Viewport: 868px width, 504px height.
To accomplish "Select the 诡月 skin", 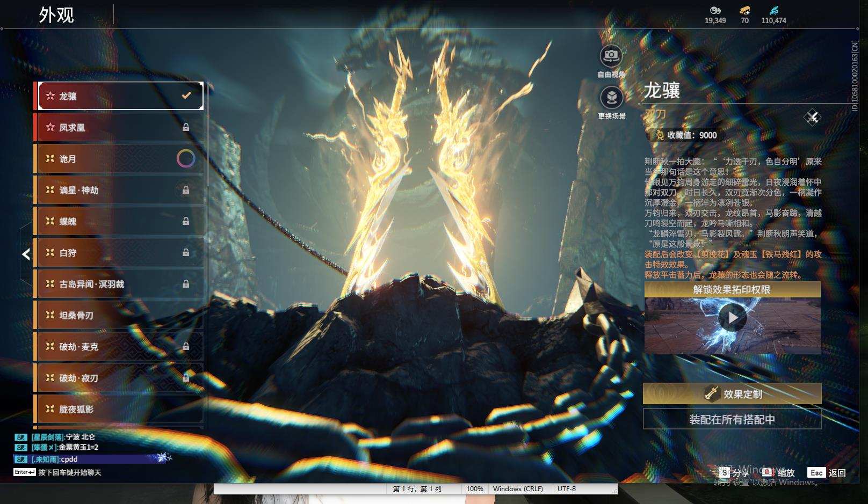I will point(119,158).
